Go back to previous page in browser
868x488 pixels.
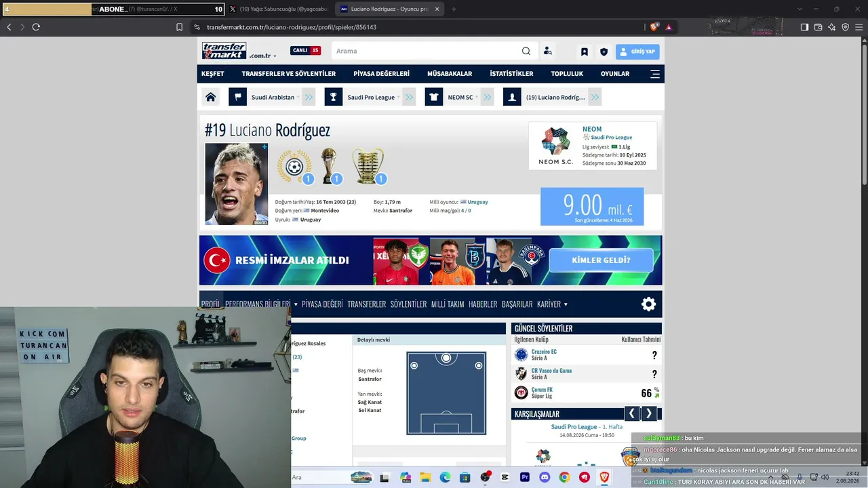point(9,27)
